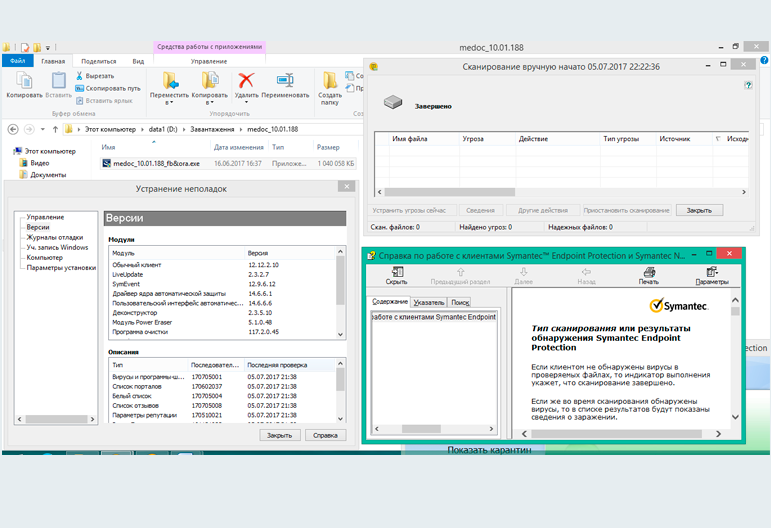This screenshot has width=771, height=528.
Task: Click the blue help icon in Explorer corner
Action: [765, 60]
